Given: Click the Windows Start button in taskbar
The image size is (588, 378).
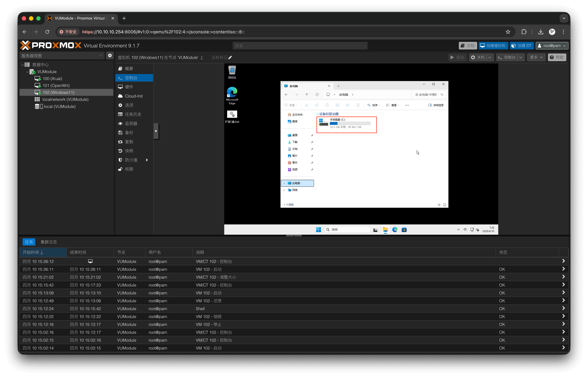Looking at the screenshot, I should click(x=318, y=229).
